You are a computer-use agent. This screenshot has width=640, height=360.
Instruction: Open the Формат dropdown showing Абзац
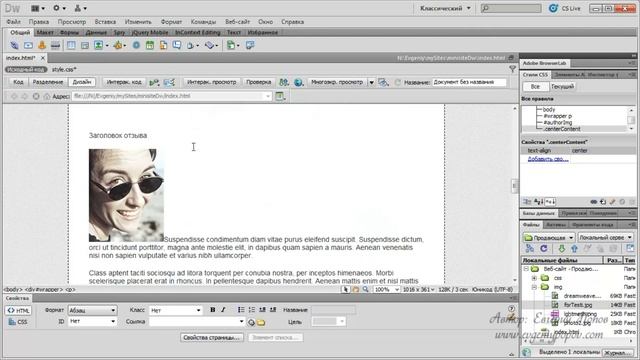pyautogui.click(x=92, y=311)
